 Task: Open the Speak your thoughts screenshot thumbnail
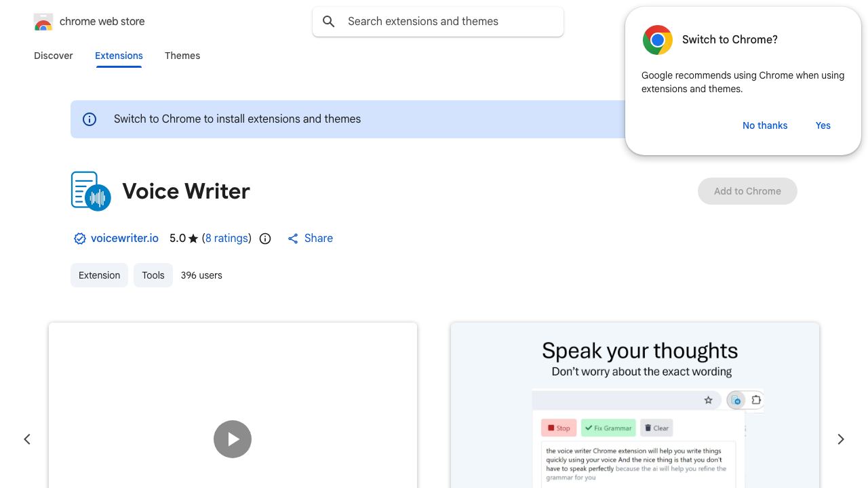pos(635,405)
